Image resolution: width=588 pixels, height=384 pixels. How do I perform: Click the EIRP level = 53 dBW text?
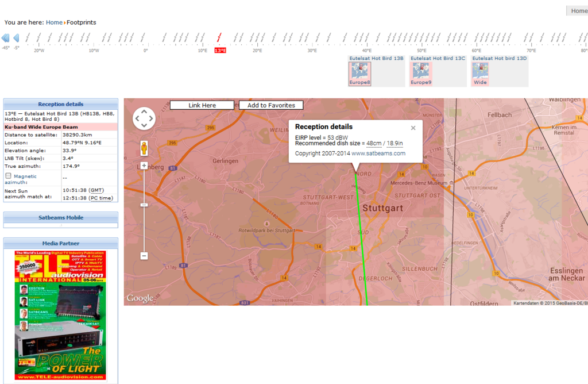click(x=322, y=137)
